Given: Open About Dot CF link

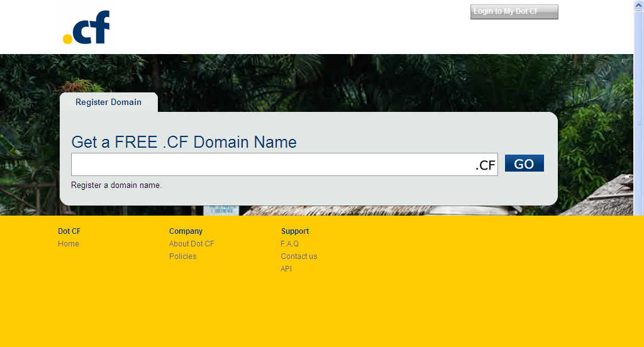Looking at the screenshot, I should [191, 244].
